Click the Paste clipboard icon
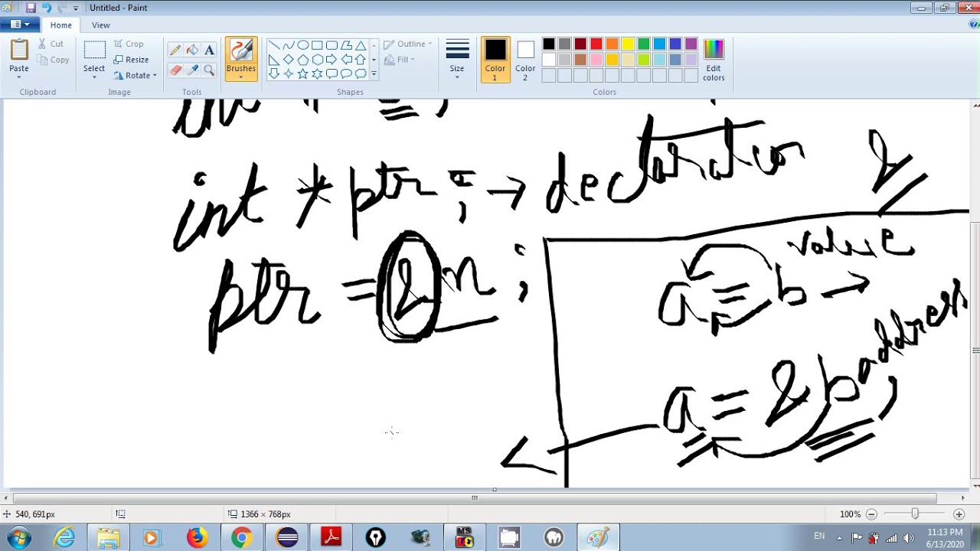This screenshot has width=980, height=551. coord(19,51)
